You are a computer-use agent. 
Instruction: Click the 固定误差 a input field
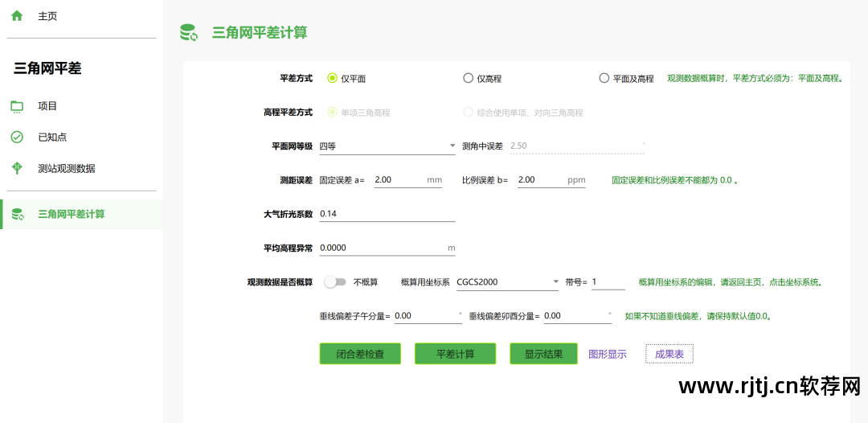pos(408,180)
